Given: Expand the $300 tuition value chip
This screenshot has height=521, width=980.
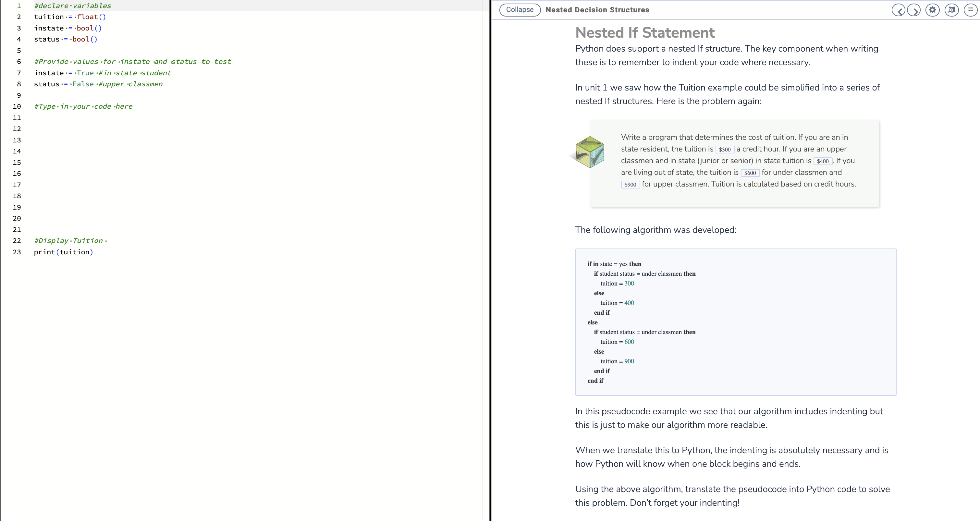Looking at the screenshot, I should [724, 150].
